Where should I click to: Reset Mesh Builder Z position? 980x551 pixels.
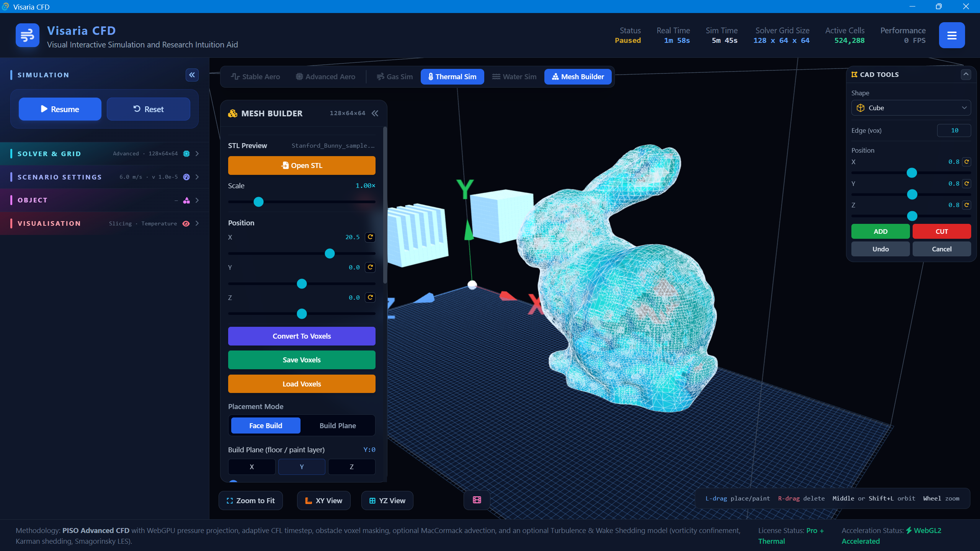[x=370, y=298]
